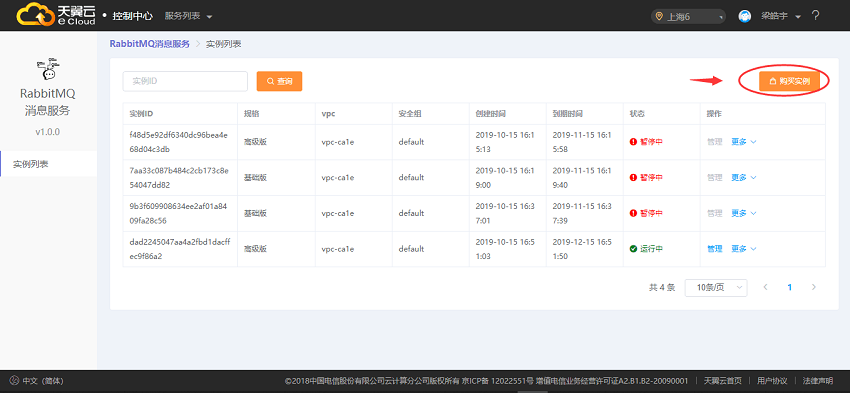Click instance ID 9b3f609908634ee2af01a8409fa28c56
This screenshot has width=850, height=393.
(x=179, y=213)
